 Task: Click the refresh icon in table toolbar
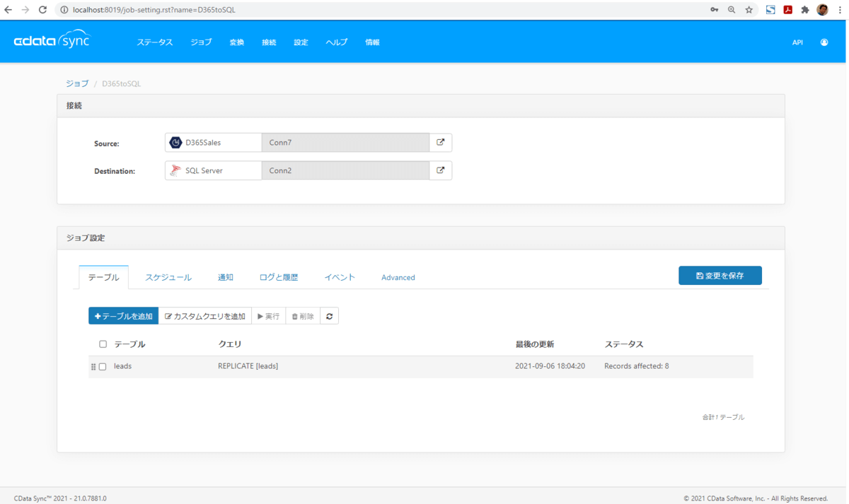(329, 317)
